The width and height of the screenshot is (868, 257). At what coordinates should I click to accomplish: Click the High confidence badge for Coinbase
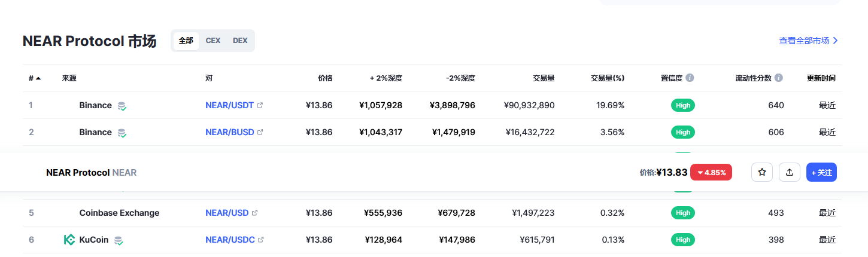(x=682, y=213)
